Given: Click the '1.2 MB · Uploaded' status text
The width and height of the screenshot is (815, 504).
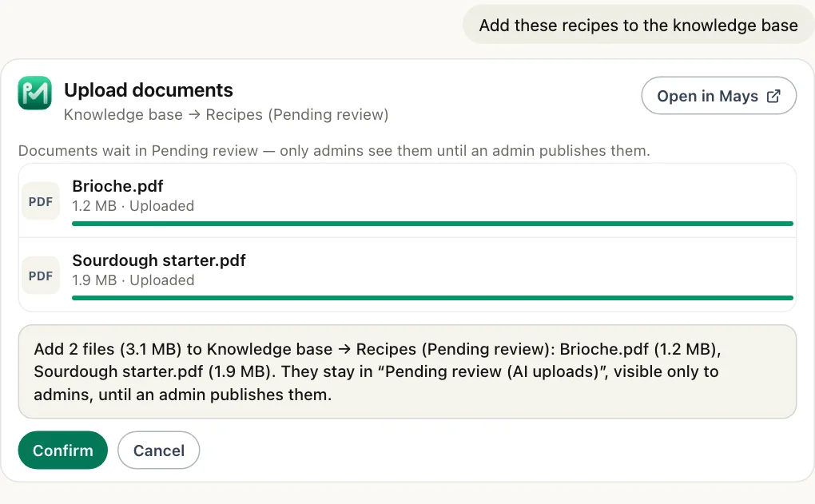Looking at the screenshot, I should pos(133,206).
